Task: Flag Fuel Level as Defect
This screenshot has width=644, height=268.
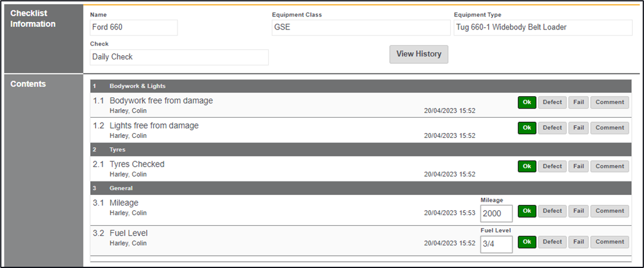Action: click(552, 242)
